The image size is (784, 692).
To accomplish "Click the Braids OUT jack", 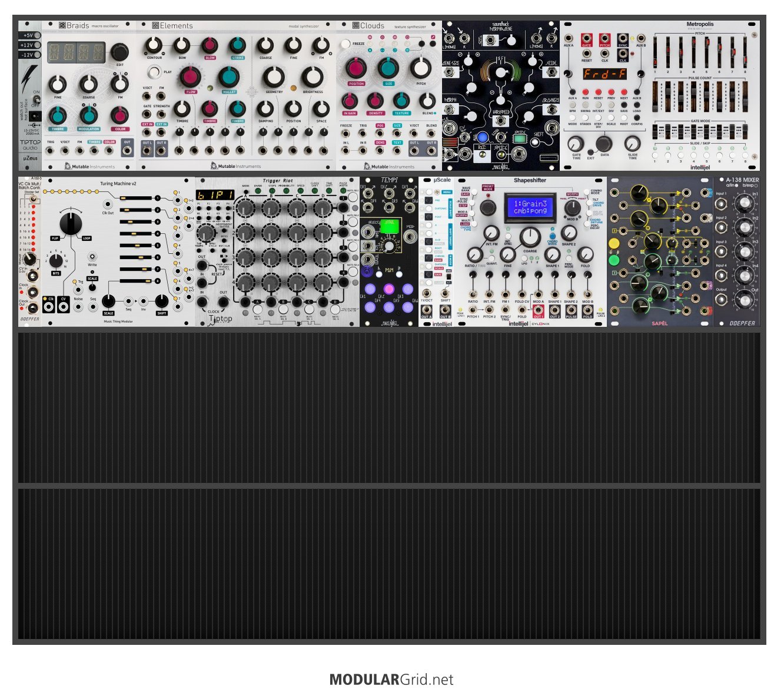I will click(x=127, y=150).
